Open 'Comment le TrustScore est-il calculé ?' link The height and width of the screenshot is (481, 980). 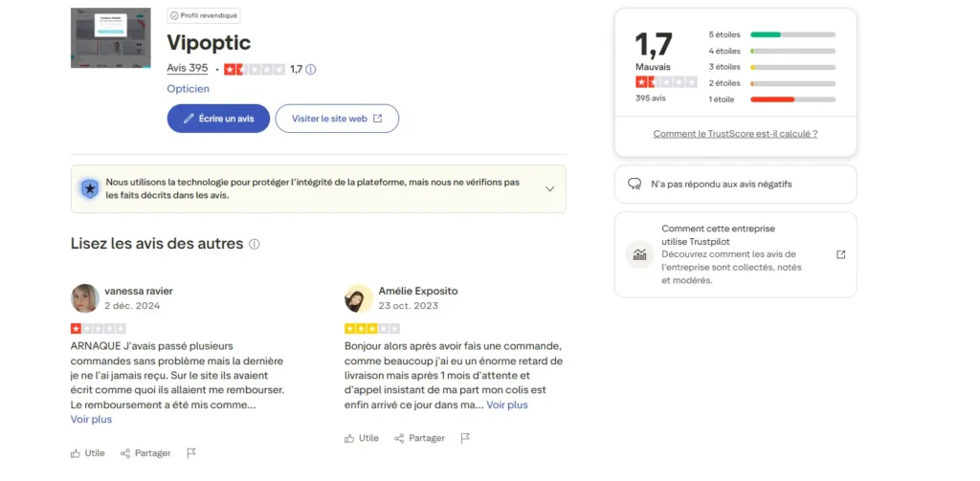[x=735, y=134]
